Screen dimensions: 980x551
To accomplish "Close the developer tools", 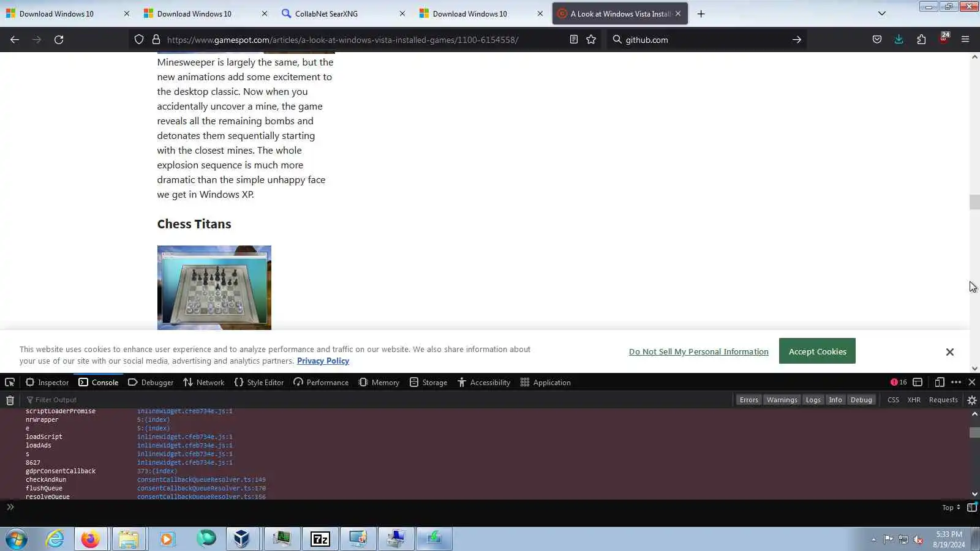I will click(971, 382).
